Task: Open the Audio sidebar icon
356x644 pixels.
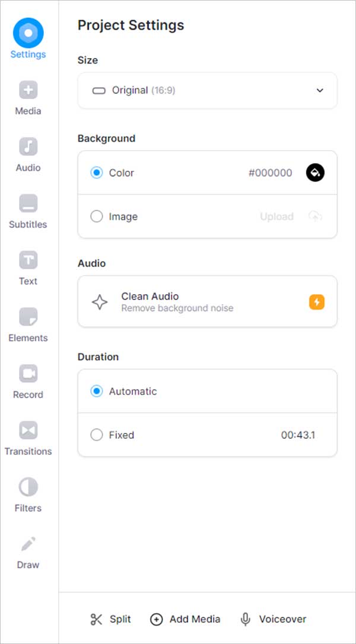Action: point(28,146)
